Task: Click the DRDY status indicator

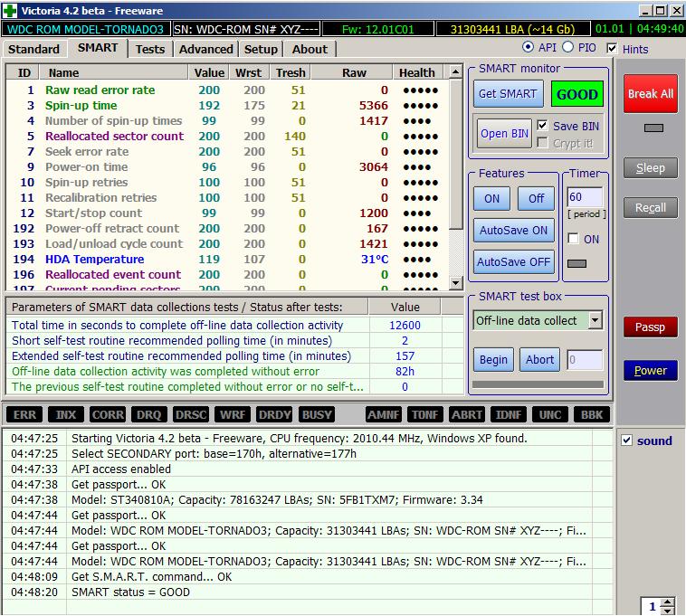Action: (274, 414)
